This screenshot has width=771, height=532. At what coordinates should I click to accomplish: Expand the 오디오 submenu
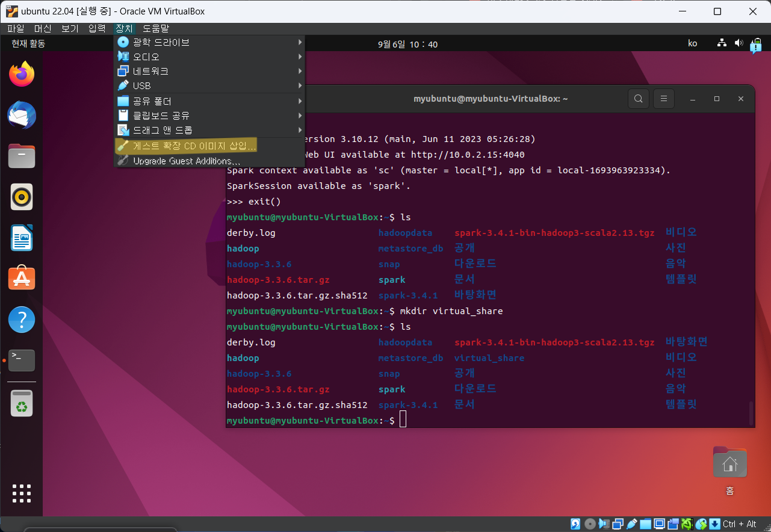pos(209,57)
